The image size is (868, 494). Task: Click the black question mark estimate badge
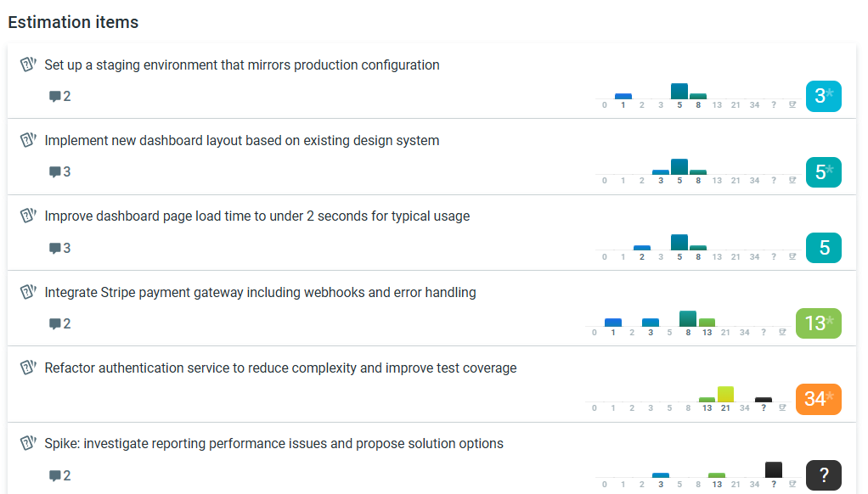tap(823, 475)
